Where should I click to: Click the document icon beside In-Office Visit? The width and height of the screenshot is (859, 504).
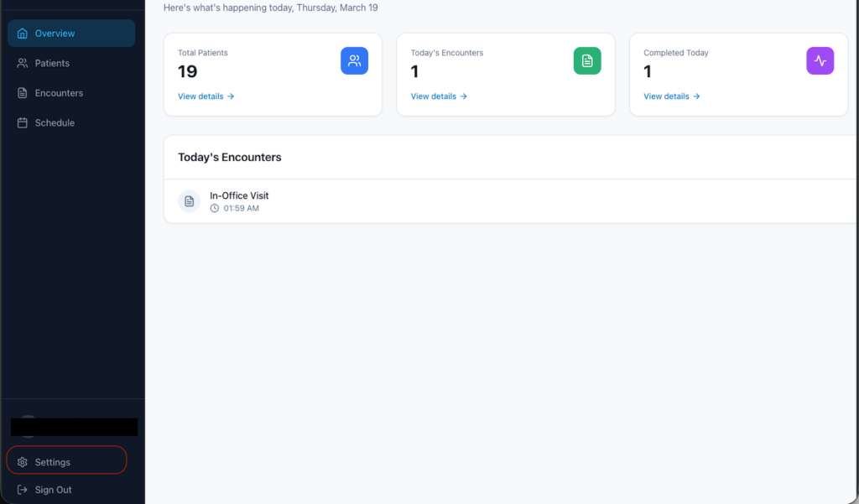(x=190, y=201)
